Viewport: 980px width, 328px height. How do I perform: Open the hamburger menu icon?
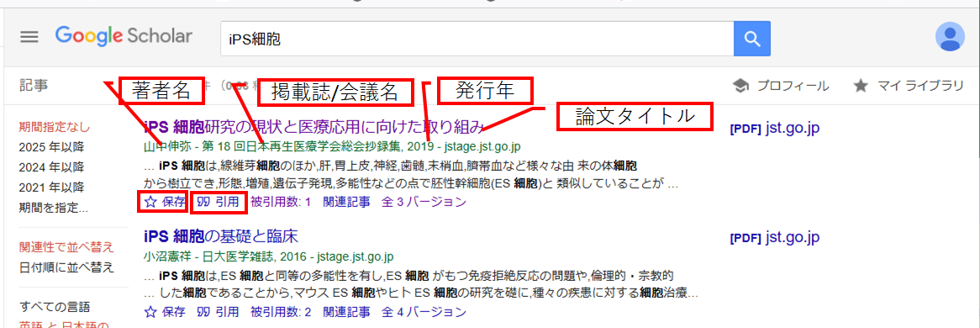(x=29, y=37)
